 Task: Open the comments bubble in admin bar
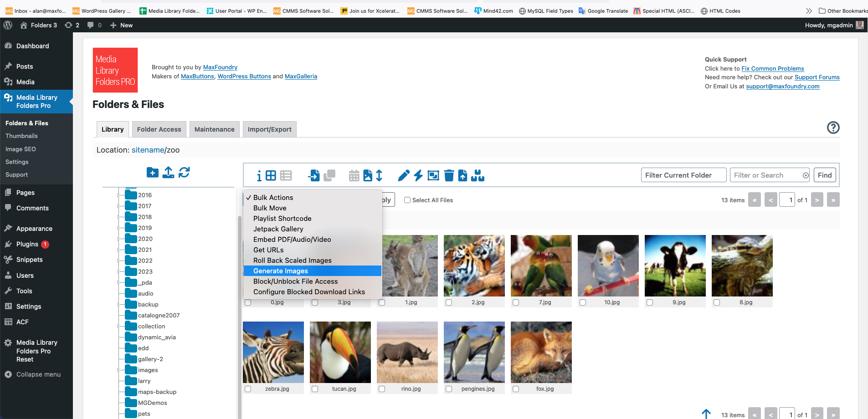click(x=94, y=25)
